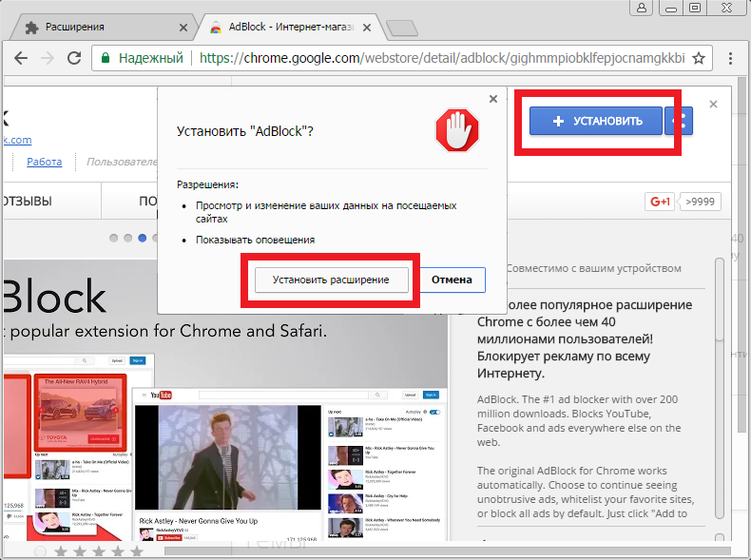Image resolution: width=751 pixels, height=560 pixels.
Task: Click the 'Надежный' secure label
Action: point(151,58)
